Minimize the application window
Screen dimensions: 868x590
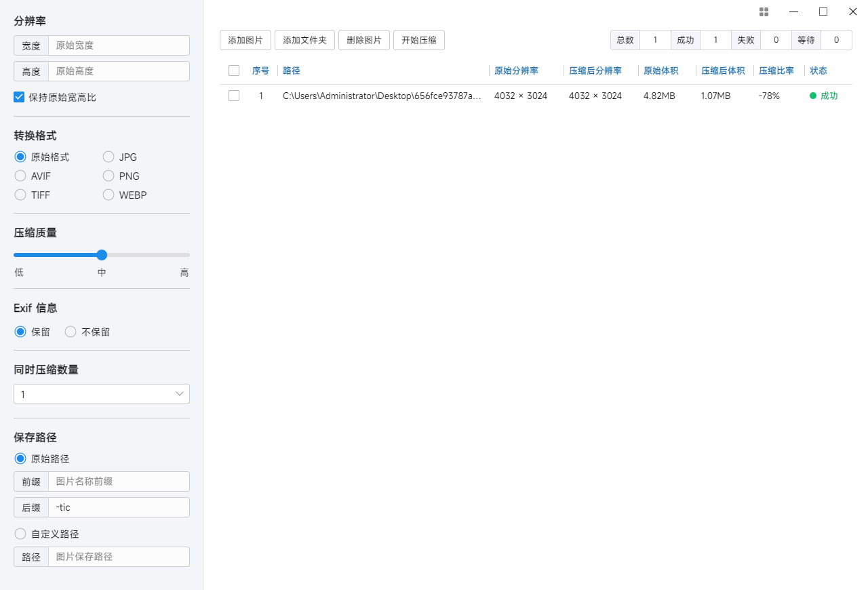click(x=793, y=12)
